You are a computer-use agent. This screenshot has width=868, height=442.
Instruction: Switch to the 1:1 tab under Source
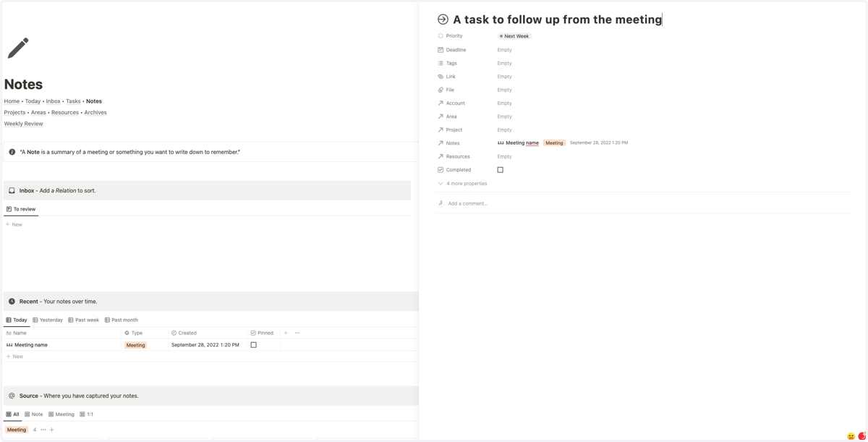87,415
